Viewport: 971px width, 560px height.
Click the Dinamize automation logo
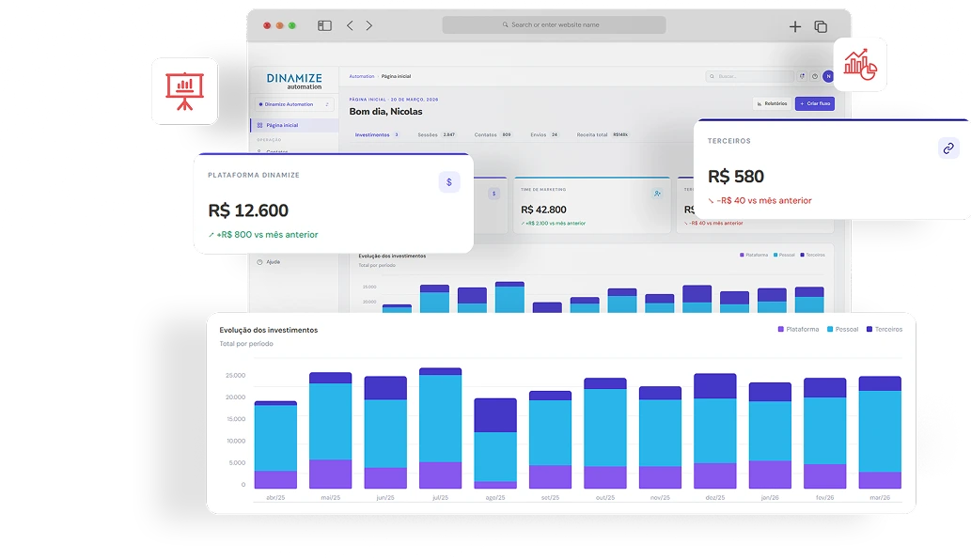(294, 81)
